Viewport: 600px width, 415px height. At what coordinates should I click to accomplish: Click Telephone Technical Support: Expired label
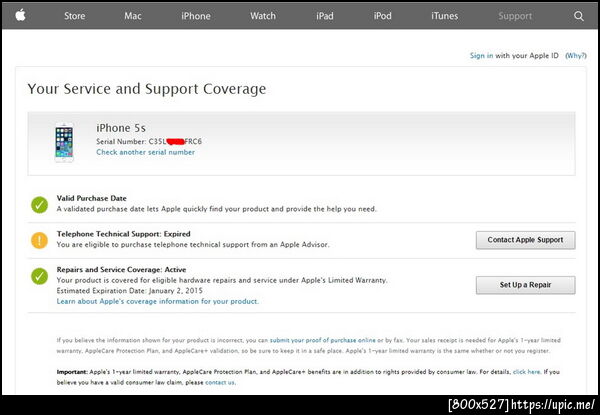[123, 234]
